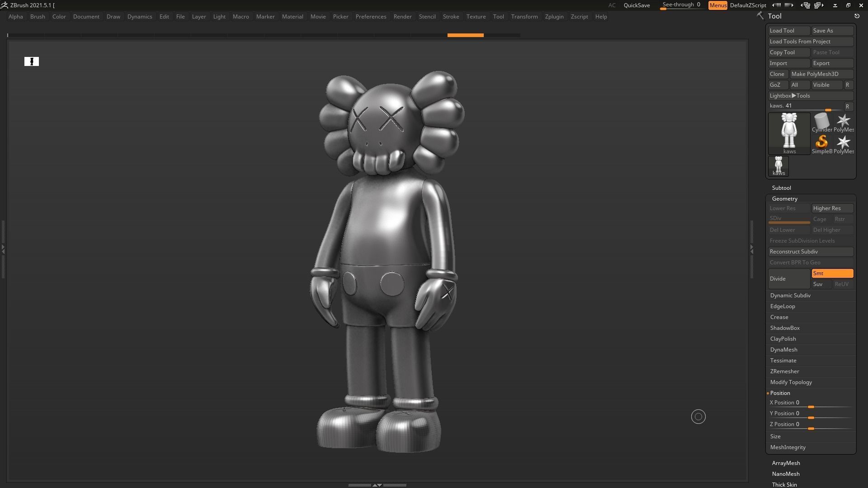Expand the EdgeLoop section
Viewport: 868px width, 488px height.
pos(783,306)
